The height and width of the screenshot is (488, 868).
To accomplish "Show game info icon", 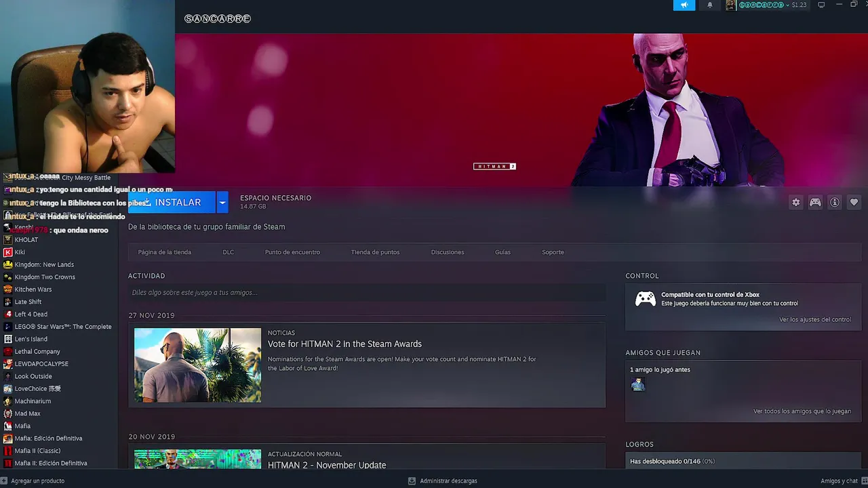I will [x=835, y=202].
